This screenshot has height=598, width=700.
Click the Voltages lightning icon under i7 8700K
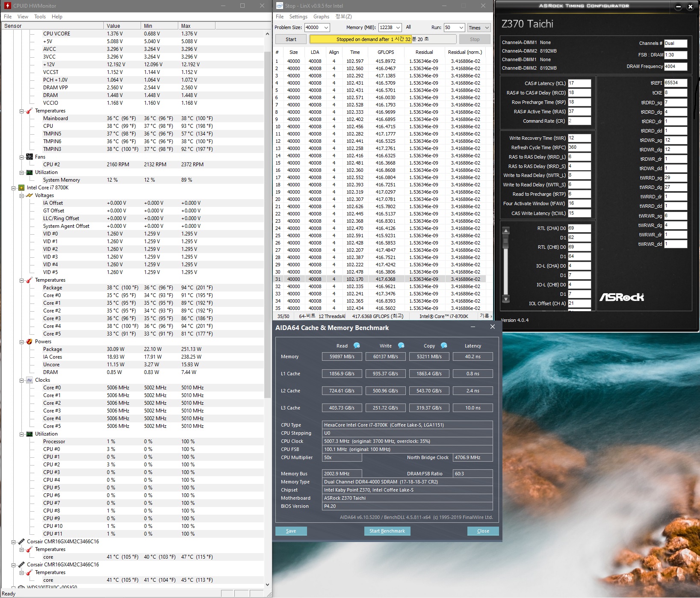(x=30, y=195)
